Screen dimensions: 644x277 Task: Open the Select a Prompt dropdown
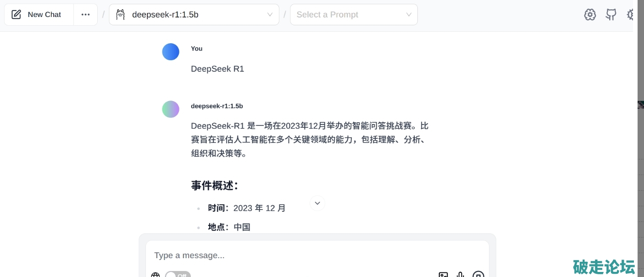click(x=354, y=15)
